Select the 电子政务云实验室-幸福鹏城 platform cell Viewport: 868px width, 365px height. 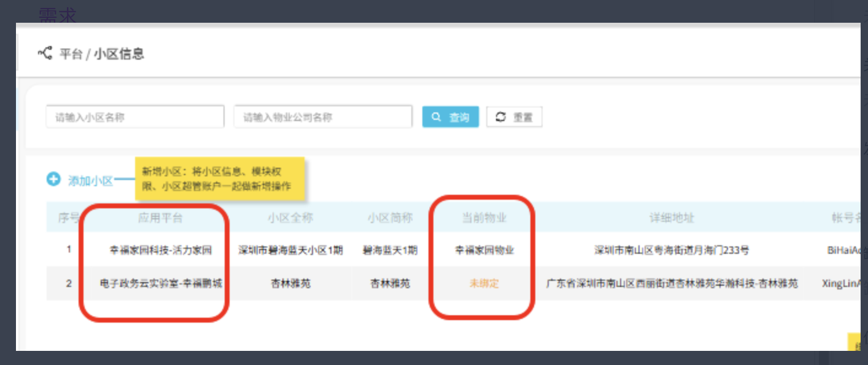tap(160, 283)
